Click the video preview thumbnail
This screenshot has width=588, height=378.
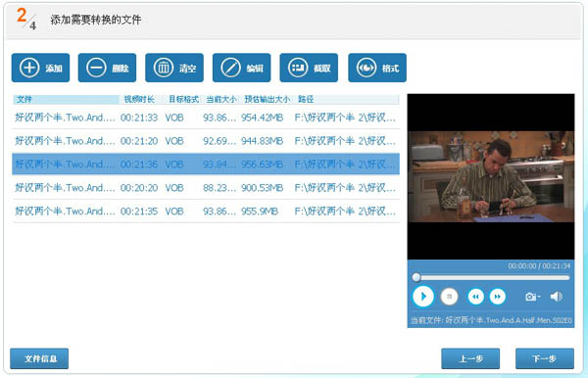[491, 176]
